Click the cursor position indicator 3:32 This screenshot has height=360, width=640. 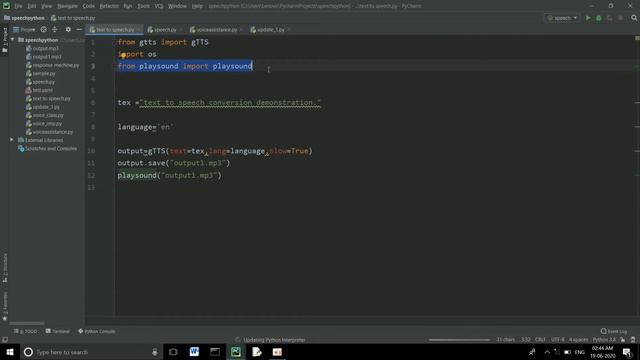(x=526, y=340)
